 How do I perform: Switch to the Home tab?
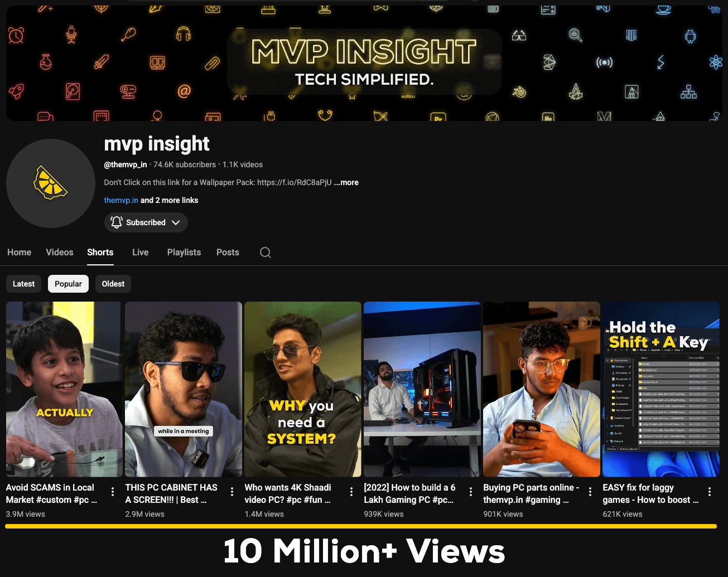pyautogui.click(x=20, y=253)
